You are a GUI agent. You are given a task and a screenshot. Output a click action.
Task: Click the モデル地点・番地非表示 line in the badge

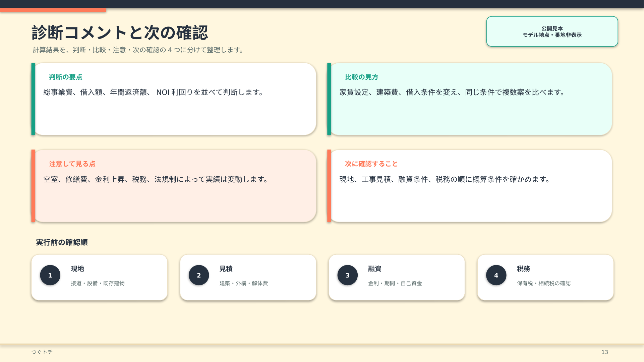[552, 35]
